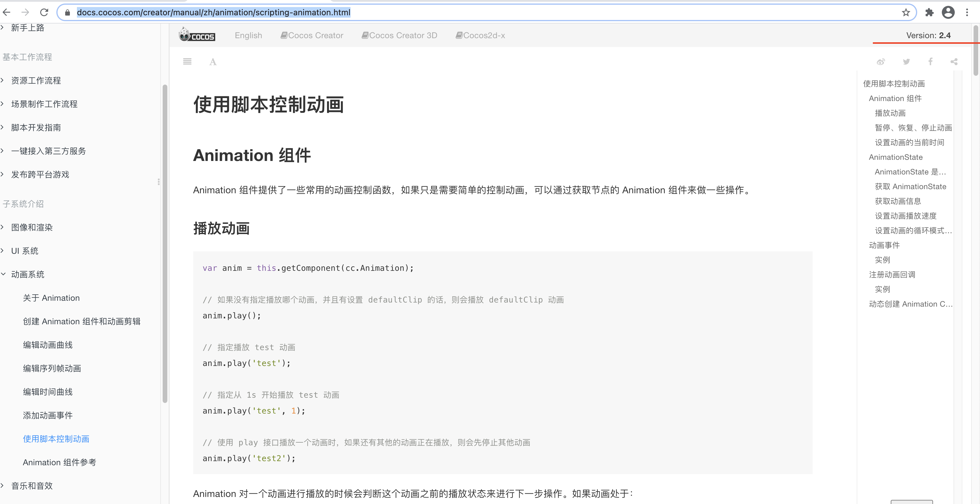
Task: Open font settings with the A icon
Action: pyautogui.click(x=213, y=62)
